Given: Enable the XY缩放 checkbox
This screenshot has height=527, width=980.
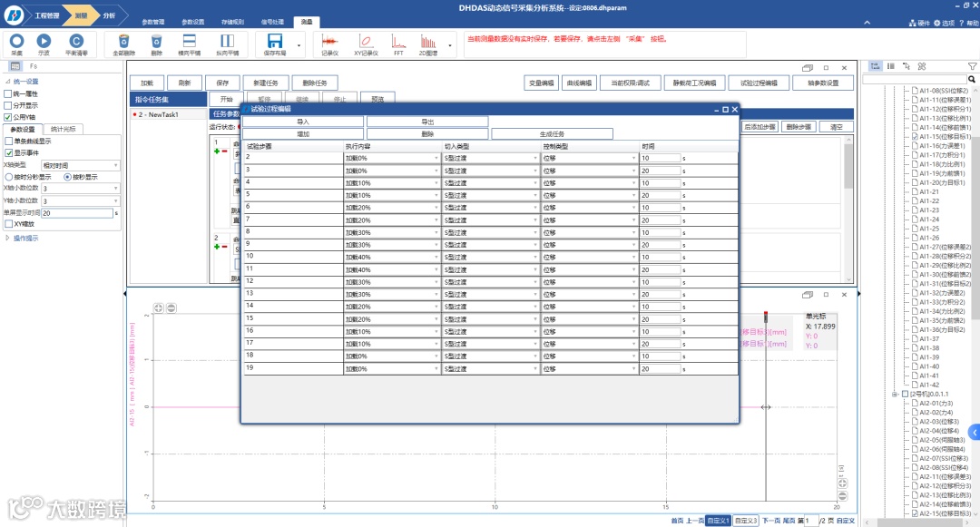Looking at the screenshot, I should click(9, 223).
